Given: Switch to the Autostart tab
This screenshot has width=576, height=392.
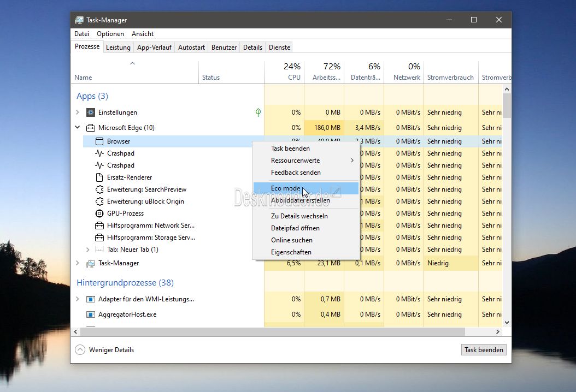Looking at the screenshot, I should point(191,47).
